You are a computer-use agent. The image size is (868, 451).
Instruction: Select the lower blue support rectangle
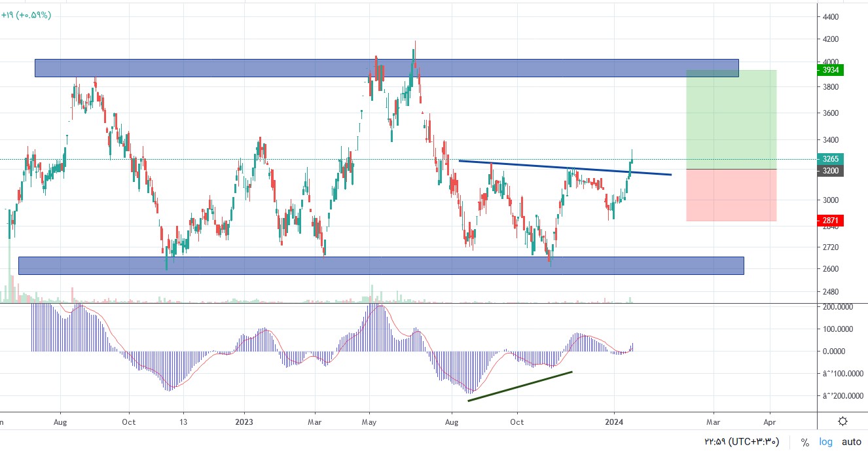381,265
